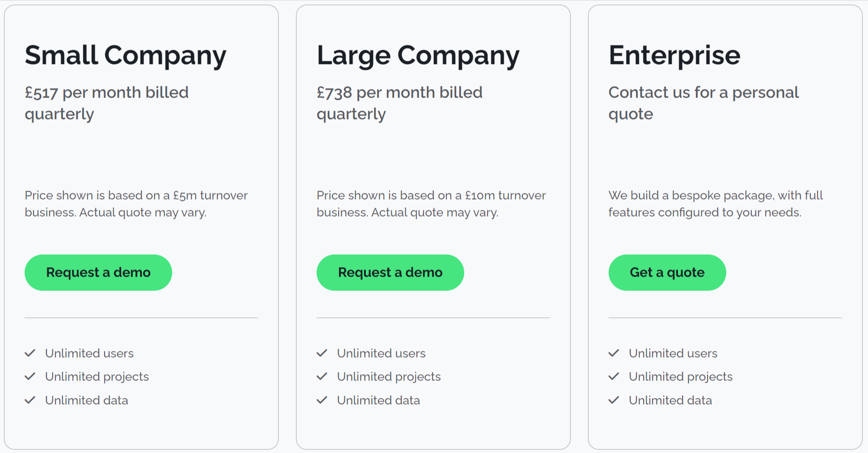This screenshot has height=453, width=868.
Task: Click the checkmark beside Unlimited data in Enterprise
Action: tap(614, 400)
